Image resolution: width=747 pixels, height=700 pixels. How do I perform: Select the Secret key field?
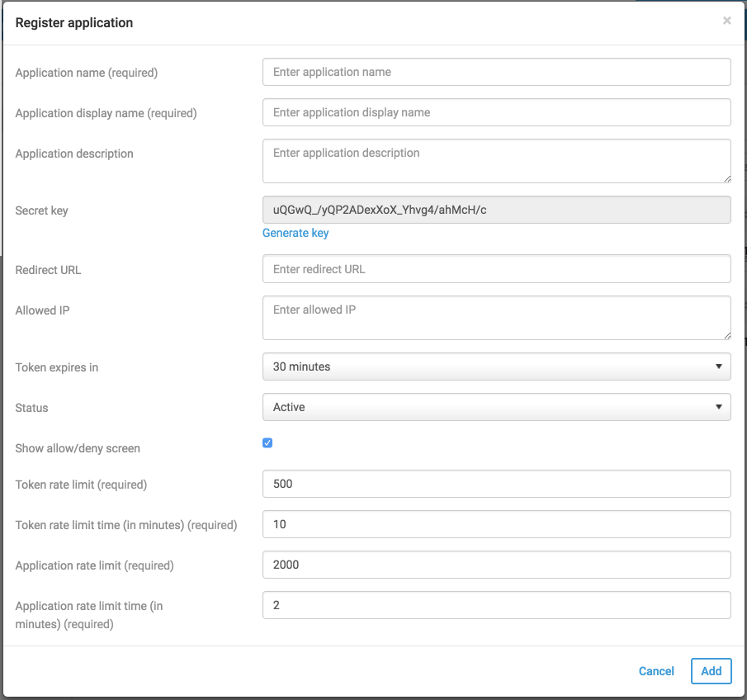click(x=496, y=210)
